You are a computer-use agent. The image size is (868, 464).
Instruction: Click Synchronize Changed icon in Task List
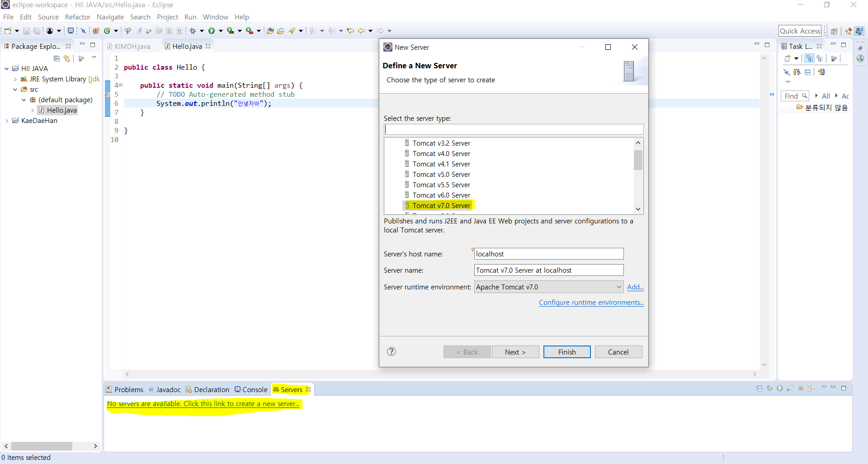821,72
